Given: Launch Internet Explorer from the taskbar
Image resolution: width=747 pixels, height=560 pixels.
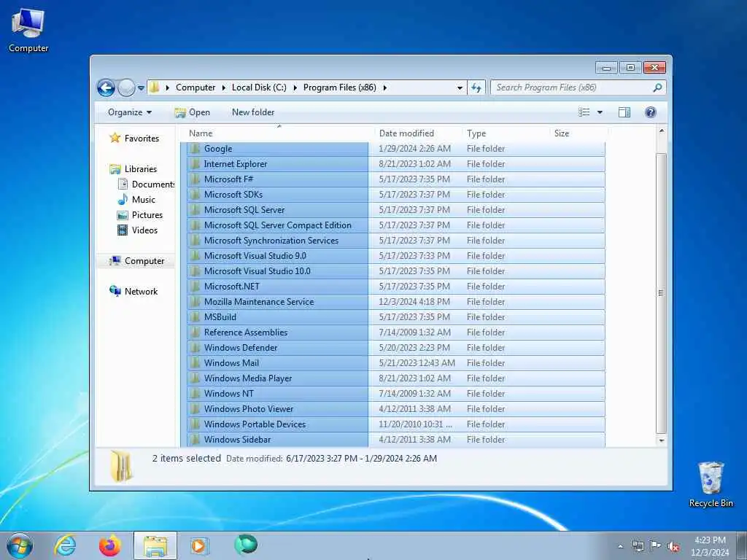Looking at the screenshot, I should tap(65, 545).
